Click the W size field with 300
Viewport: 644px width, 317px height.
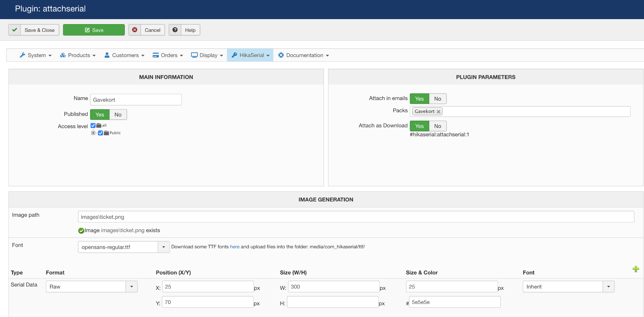(x=334, y=287)
